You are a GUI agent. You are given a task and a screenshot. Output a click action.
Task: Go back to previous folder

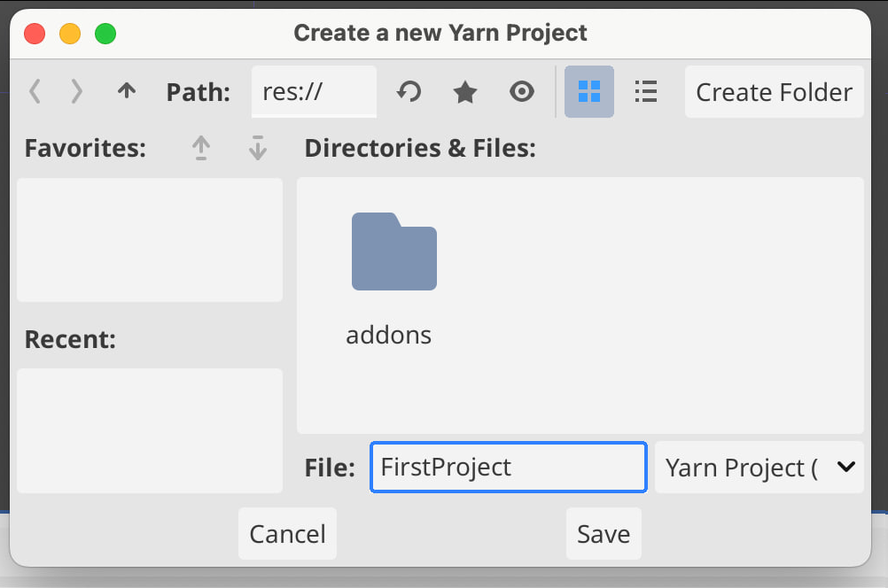tap(35, 91)
